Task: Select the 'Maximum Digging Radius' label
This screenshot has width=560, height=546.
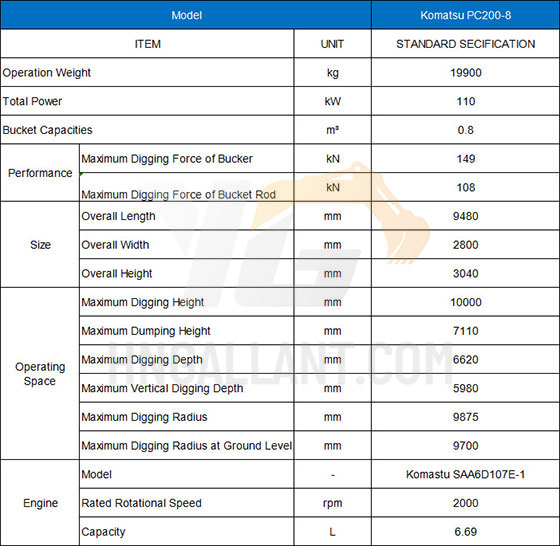Action: click(x=144, y=417)
